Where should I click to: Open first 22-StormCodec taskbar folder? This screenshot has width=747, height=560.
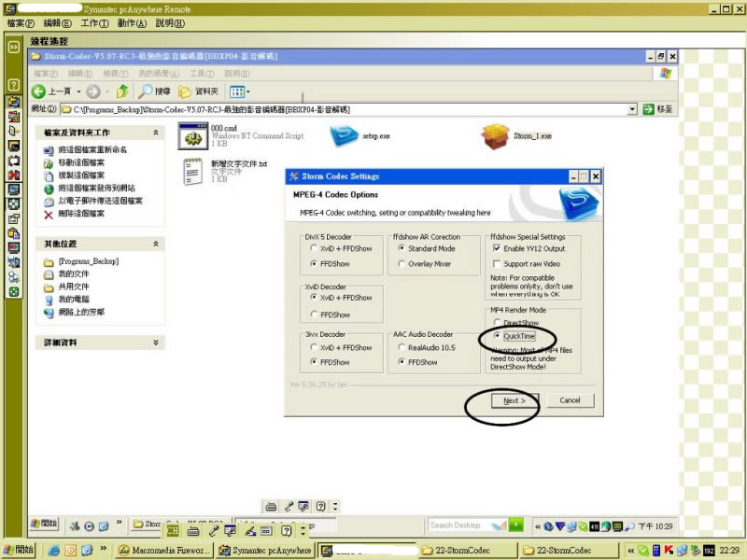(x=468, y=550)
